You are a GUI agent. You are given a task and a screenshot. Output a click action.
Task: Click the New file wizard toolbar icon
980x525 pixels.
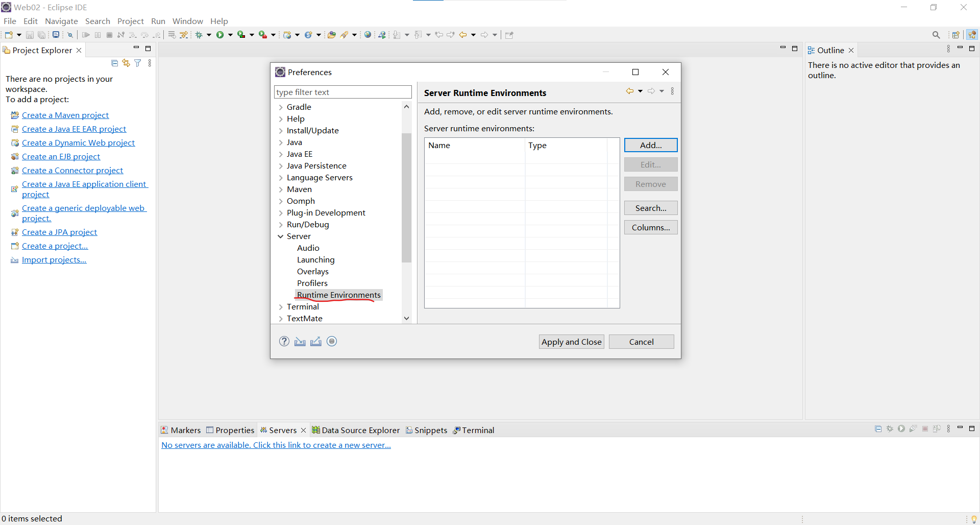tap(9, 35)
